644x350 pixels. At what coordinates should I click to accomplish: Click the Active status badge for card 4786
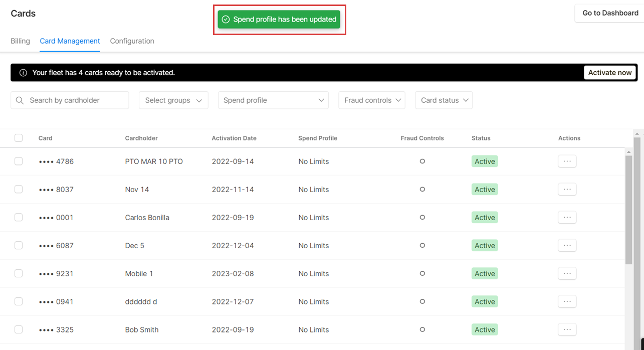(x=485, y=161)
